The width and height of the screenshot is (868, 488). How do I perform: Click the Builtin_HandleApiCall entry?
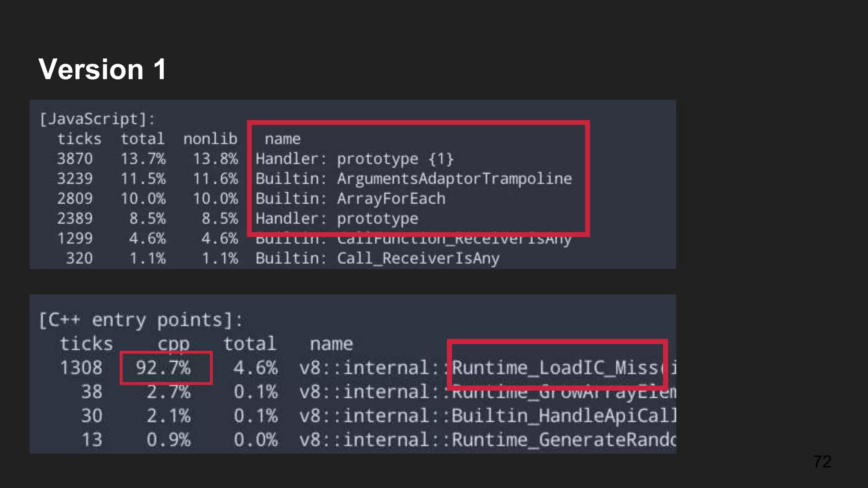coord(564,416)
